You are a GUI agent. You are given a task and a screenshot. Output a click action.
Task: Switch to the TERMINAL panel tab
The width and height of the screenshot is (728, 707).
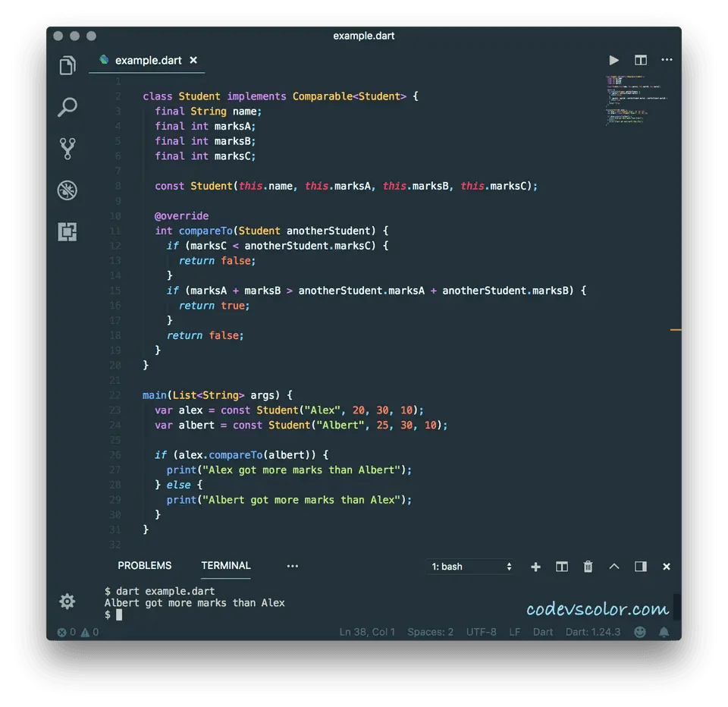click(x=226, y=565)
